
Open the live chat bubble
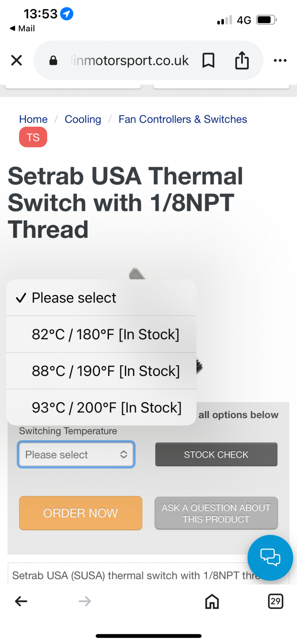click(x=270, y=557)
